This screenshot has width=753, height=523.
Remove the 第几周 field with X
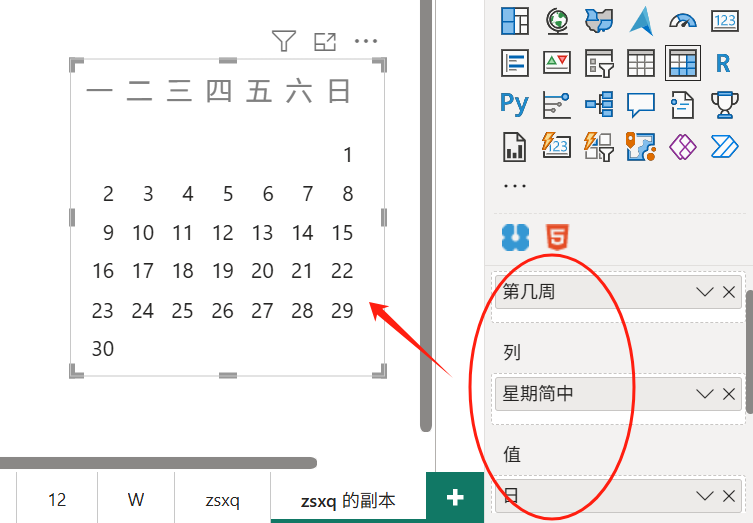click(x=729, y=292)
